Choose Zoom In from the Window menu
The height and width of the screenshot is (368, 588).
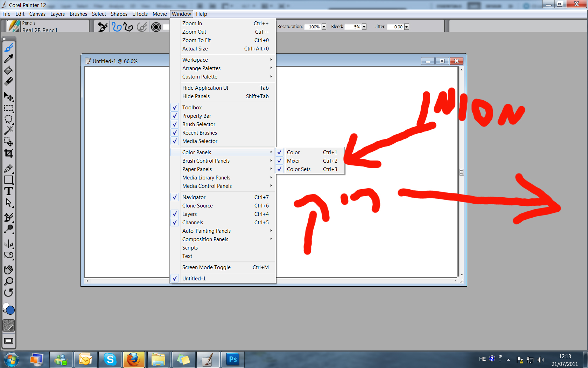click(x=223, y=23)
